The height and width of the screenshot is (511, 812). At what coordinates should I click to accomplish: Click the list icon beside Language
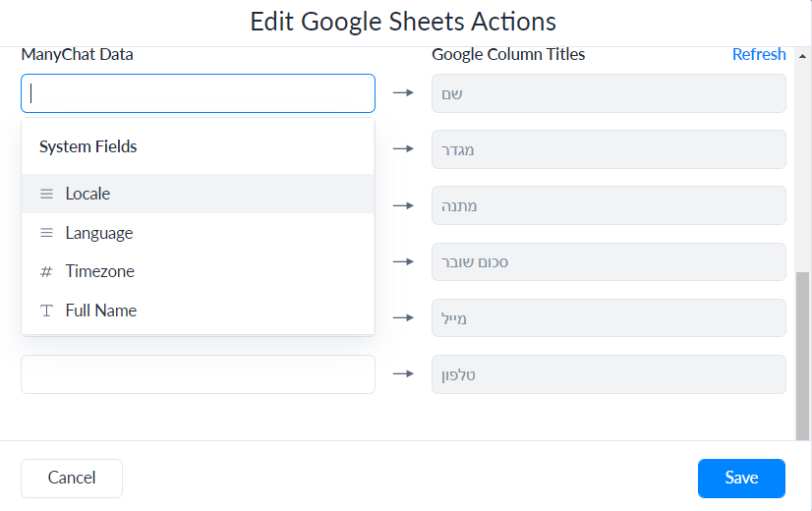tap(46, 233)
